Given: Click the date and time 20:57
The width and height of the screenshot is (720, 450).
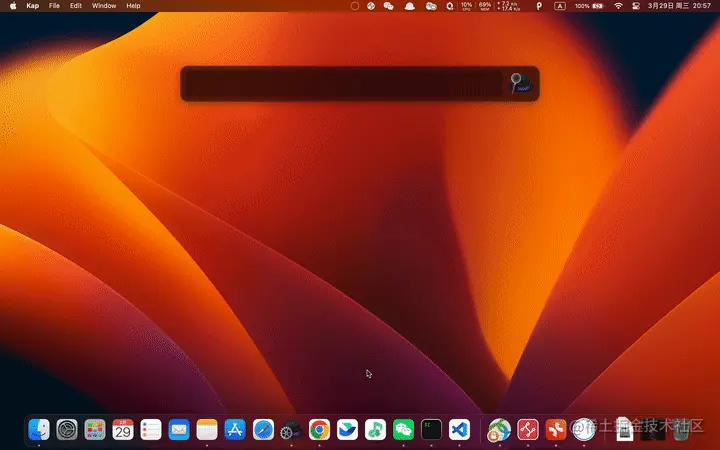Looking at the screenshot, I should click(679, 6).
